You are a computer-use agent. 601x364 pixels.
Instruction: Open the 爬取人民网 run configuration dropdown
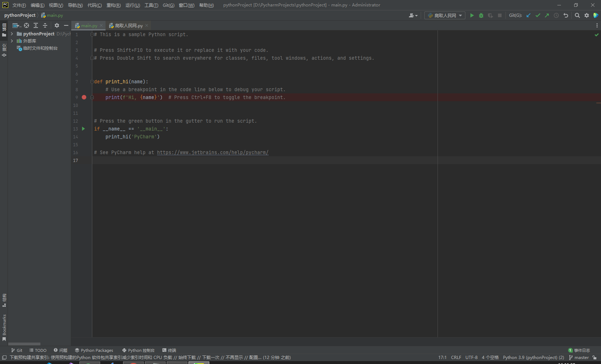[x=445, y=15]
